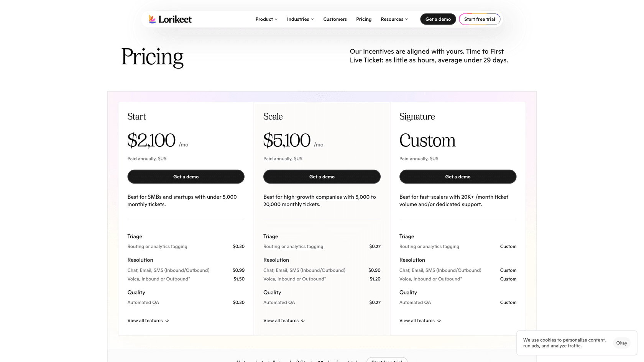Open the Resources dropdown menu
Image resolution: width=644 pixels, height=362 pixels.
pos(394,19)
